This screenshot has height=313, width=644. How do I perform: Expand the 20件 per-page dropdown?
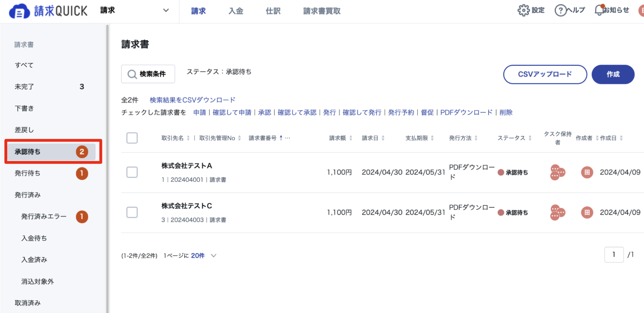point(214,256)
